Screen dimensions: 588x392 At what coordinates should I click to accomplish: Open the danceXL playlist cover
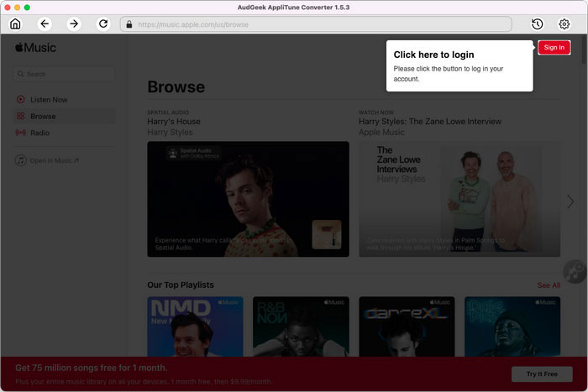coord(407,327)
